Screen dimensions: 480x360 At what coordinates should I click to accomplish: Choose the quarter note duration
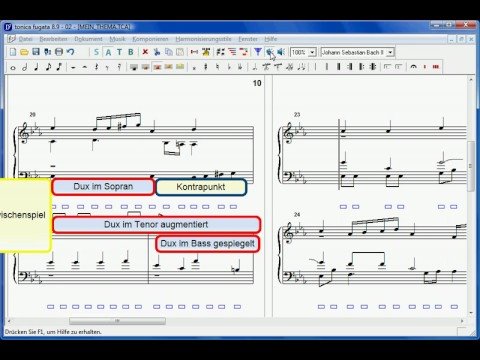click(x=36, y=67)
